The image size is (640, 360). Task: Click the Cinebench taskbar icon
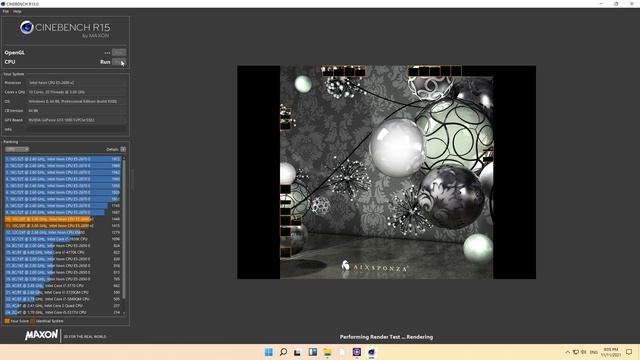pyautogui.click(x=371, y=352)
